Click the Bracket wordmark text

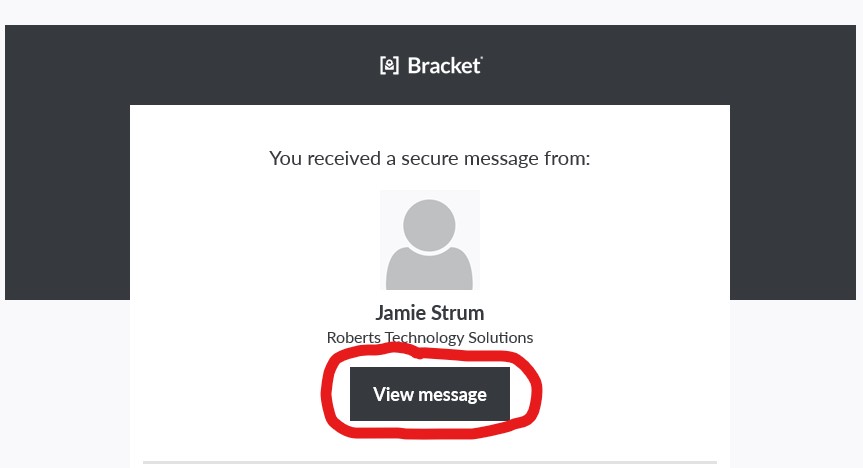click(444, 66)
